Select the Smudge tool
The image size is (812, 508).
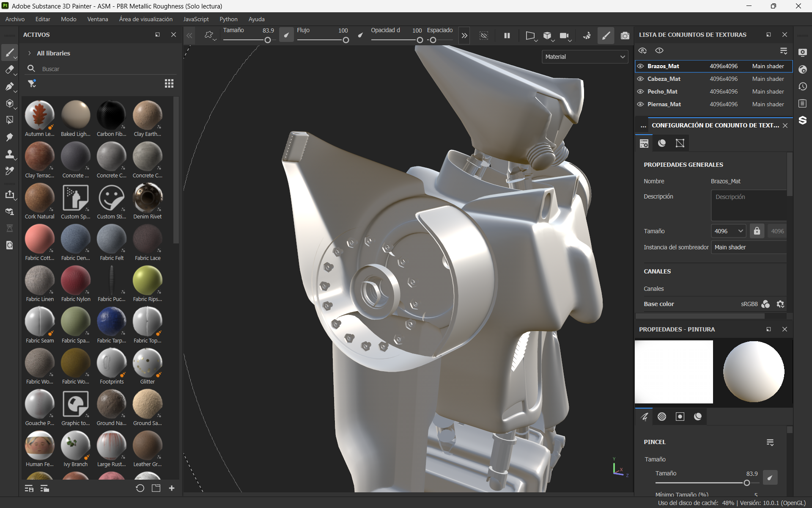(9, 137)
